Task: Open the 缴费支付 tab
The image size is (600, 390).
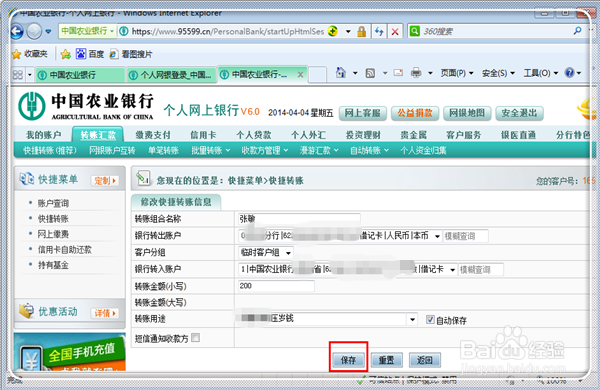Action: (x=153, y=135)
